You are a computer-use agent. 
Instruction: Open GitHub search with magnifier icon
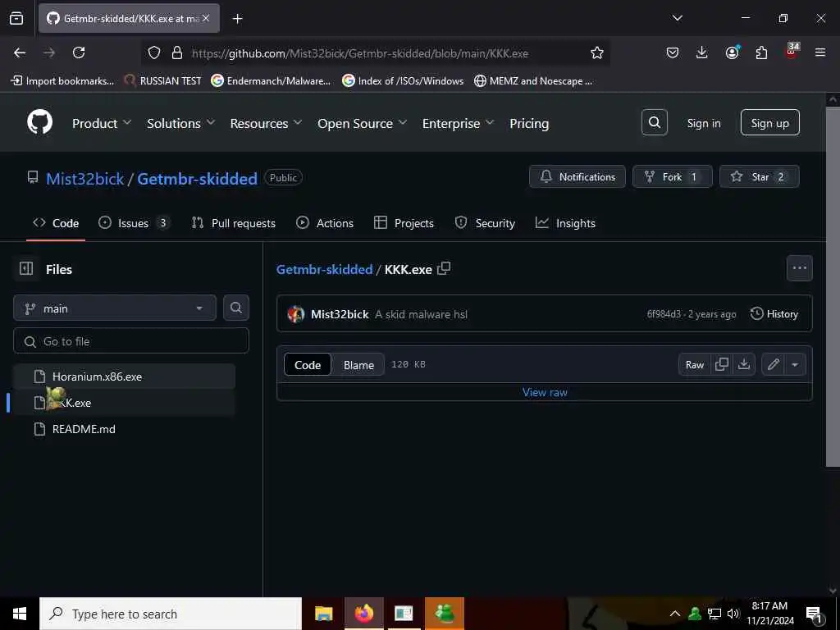point(654,123)
